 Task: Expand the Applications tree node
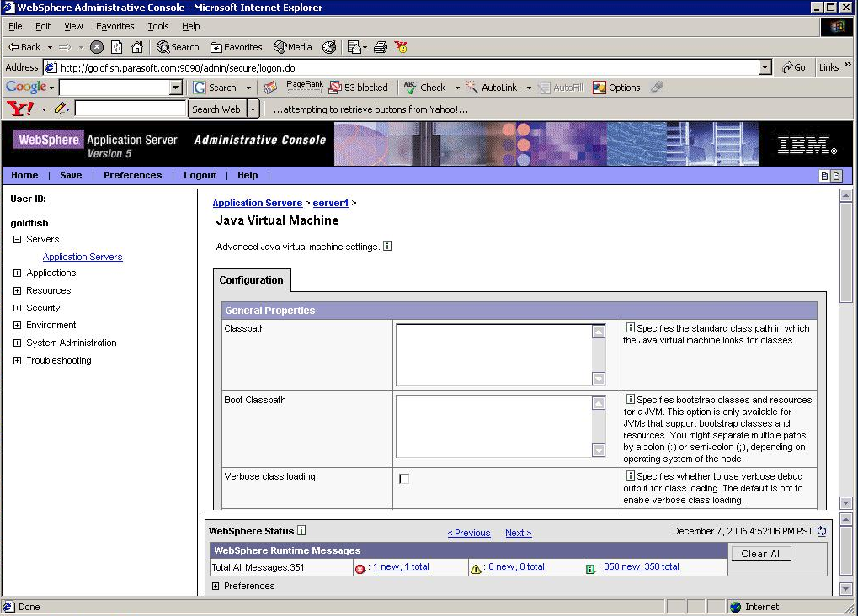pos(17,273)
